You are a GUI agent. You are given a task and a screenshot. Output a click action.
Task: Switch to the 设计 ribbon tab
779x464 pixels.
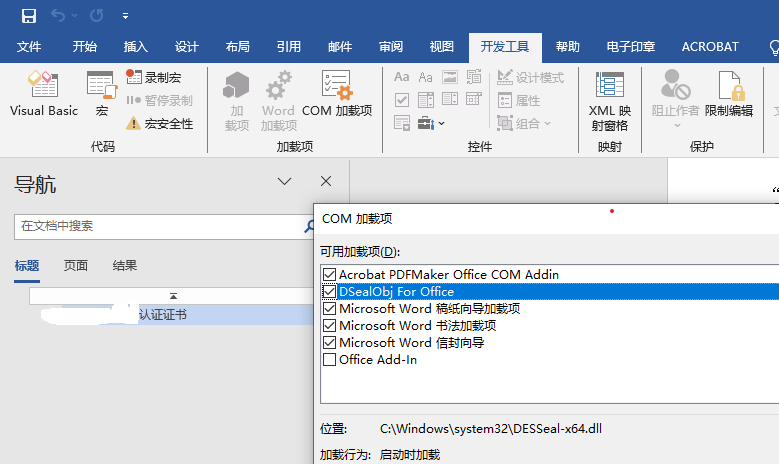[x=187, y=47]
